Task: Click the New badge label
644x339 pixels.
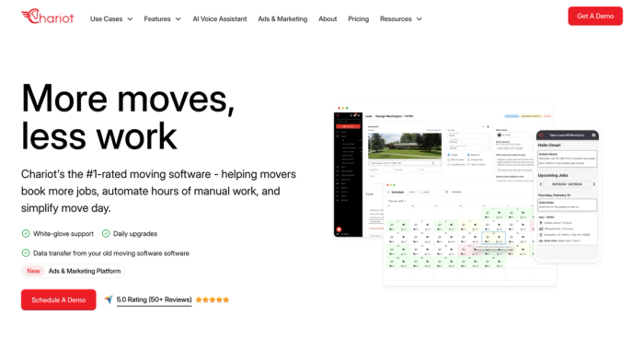Action: 33,271
